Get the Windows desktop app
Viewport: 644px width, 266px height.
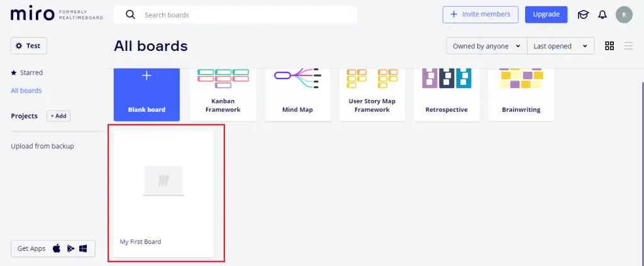point(83,248)
